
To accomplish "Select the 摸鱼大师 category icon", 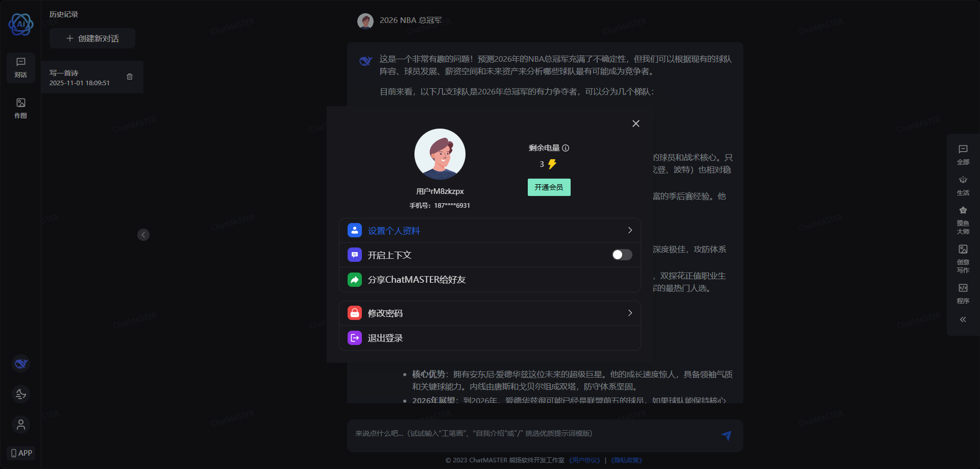I will click(x=963, y=219).
